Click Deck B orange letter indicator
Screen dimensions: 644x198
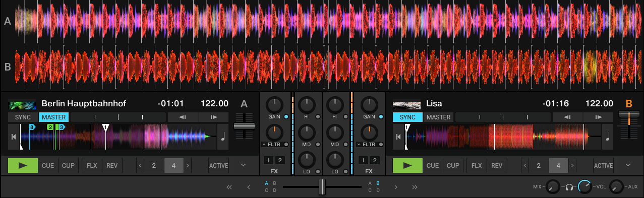pos(629,104)
